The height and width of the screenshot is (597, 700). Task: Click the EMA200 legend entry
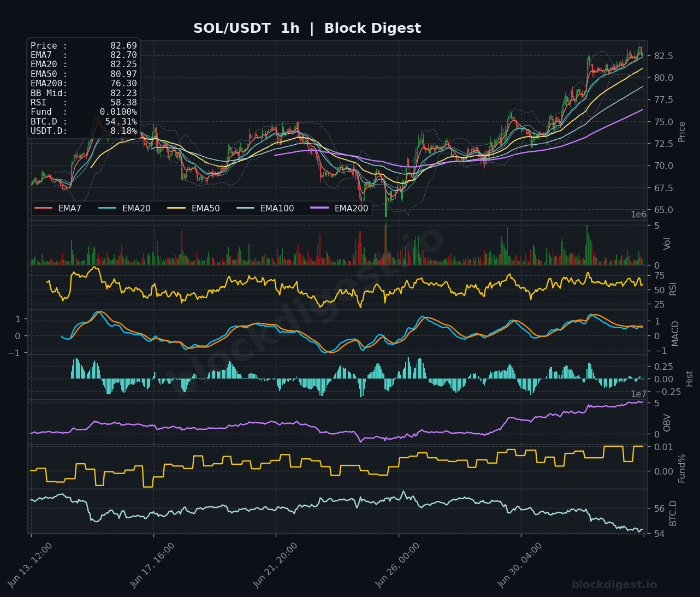340,208
